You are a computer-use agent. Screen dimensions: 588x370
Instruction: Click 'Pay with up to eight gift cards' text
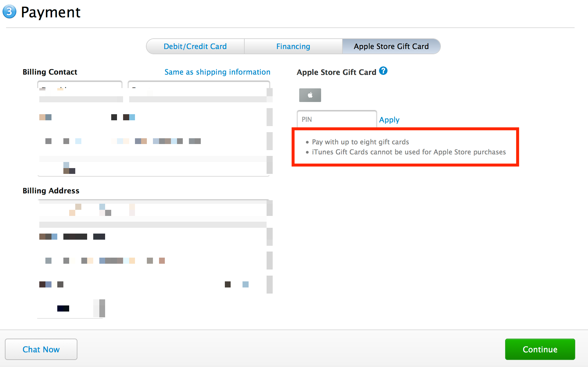point(360,142)
